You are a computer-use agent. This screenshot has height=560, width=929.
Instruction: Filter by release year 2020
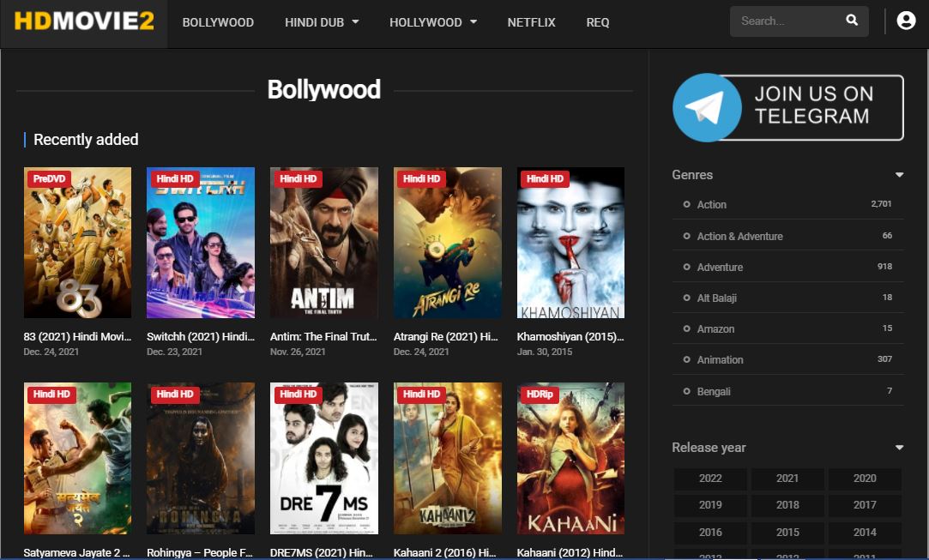(865, 479)
